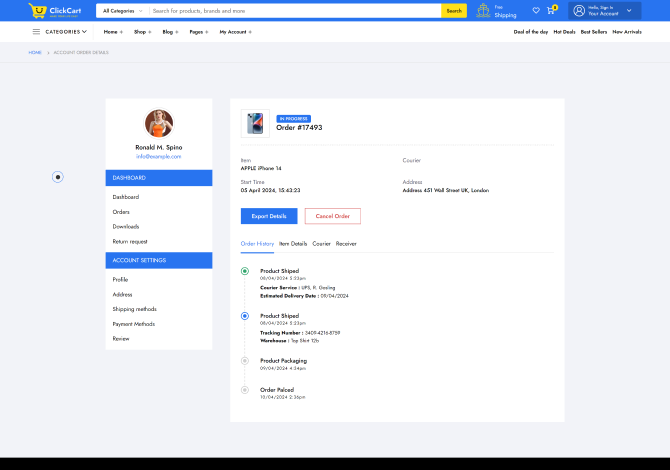
Task: Click the user account avatar icon
Action: 578,11
